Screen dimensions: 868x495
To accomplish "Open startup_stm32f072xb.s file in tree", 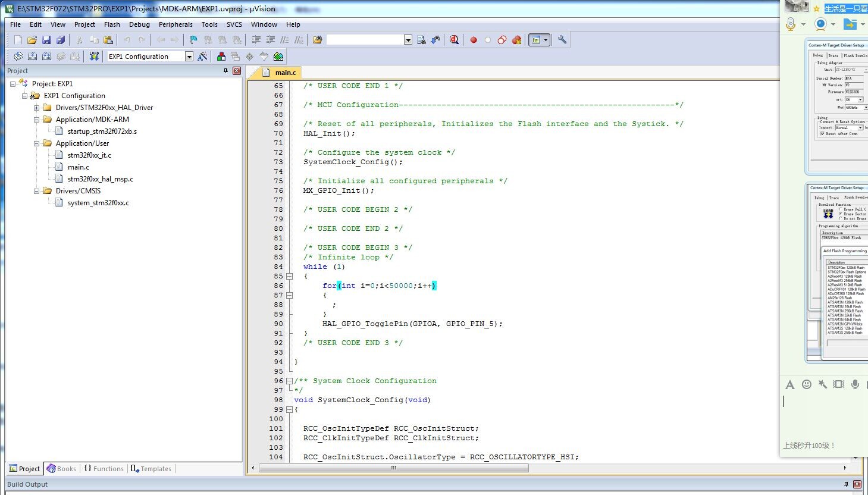I will click(102, 131).
